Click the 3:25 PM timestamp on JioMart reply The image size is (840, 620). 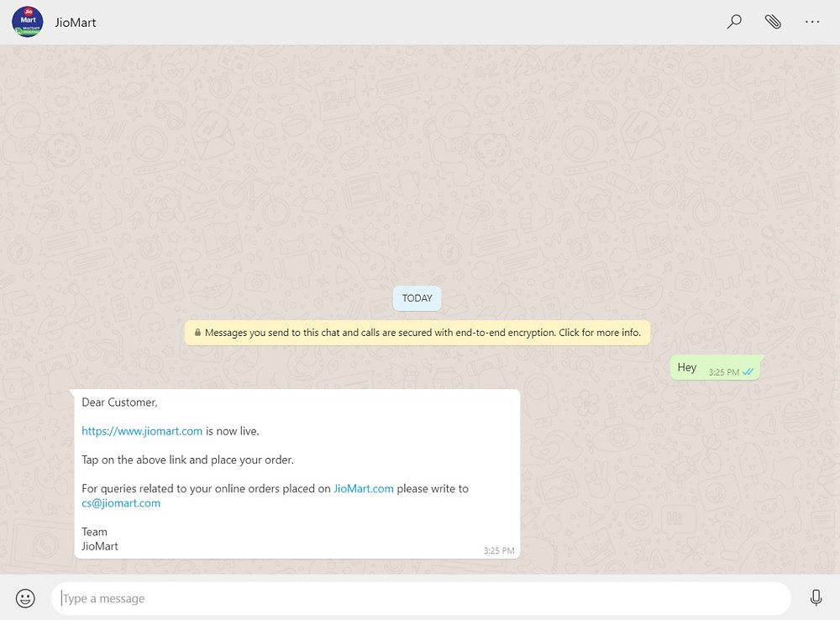coord(499,550)
